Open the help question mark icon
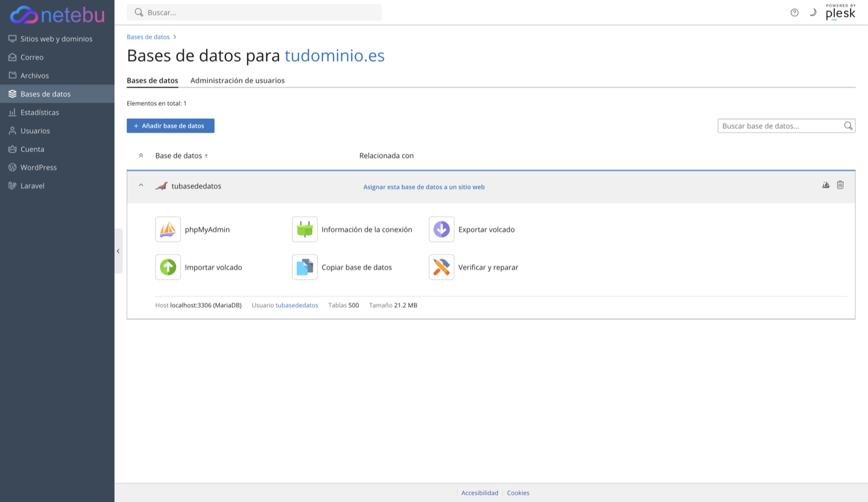 point(794,13)
